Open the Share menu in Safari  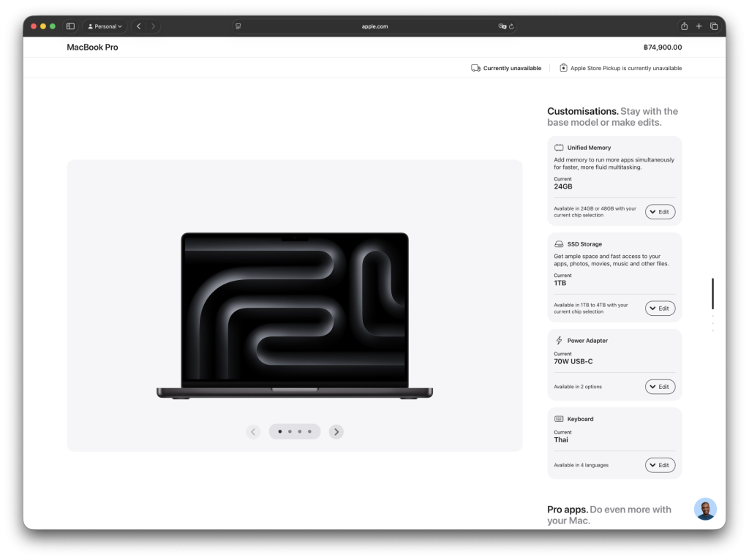(684, 26)
